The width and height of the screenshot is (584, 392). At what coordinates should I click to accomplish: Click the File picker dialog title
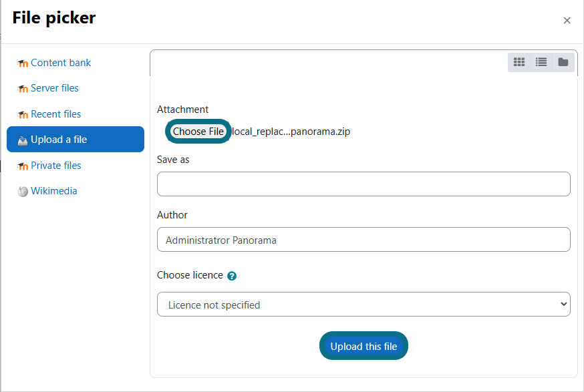pos(54,17)
